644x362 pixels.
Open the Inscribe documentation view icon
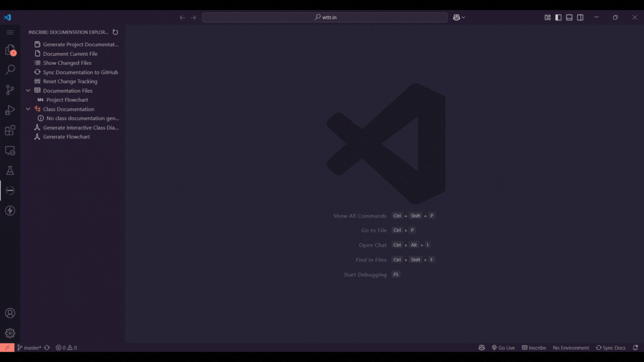tap(10, 190)
